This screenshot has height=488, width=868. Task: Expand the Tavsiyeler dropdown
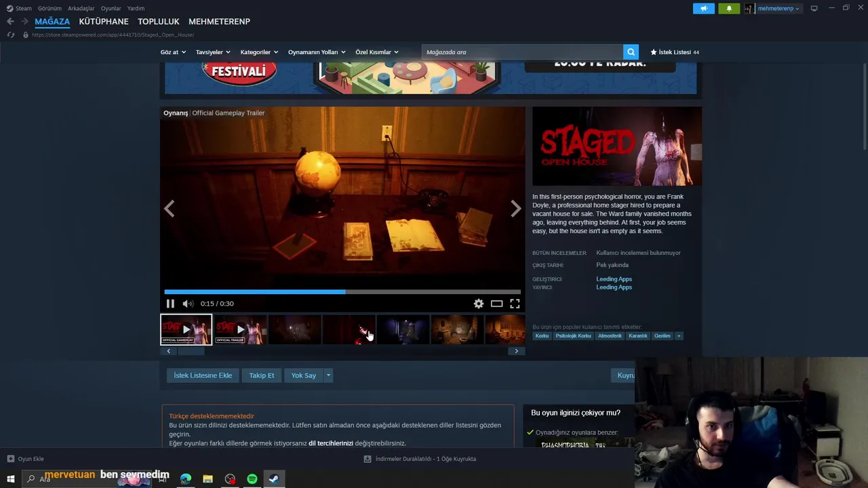tap(213, 52)
